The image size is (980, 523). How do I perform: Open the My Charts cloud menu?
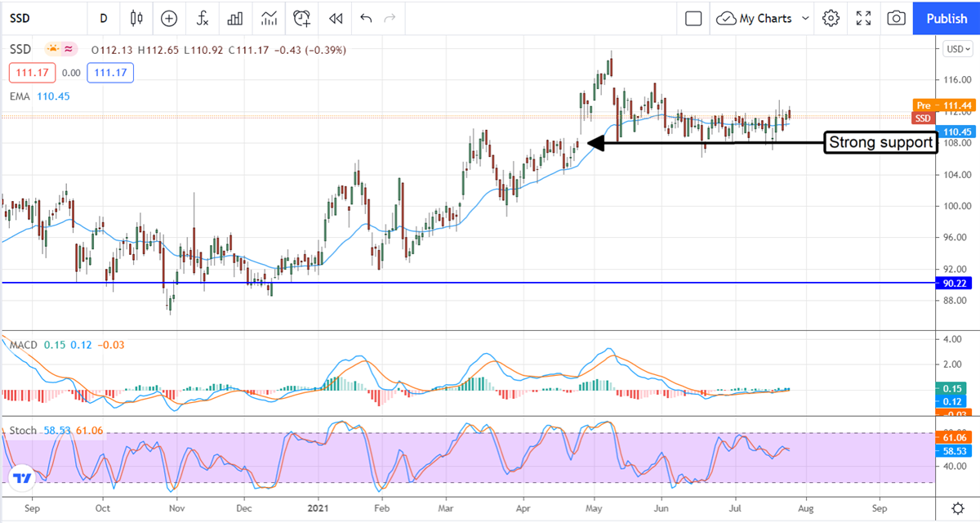point(764,18)
